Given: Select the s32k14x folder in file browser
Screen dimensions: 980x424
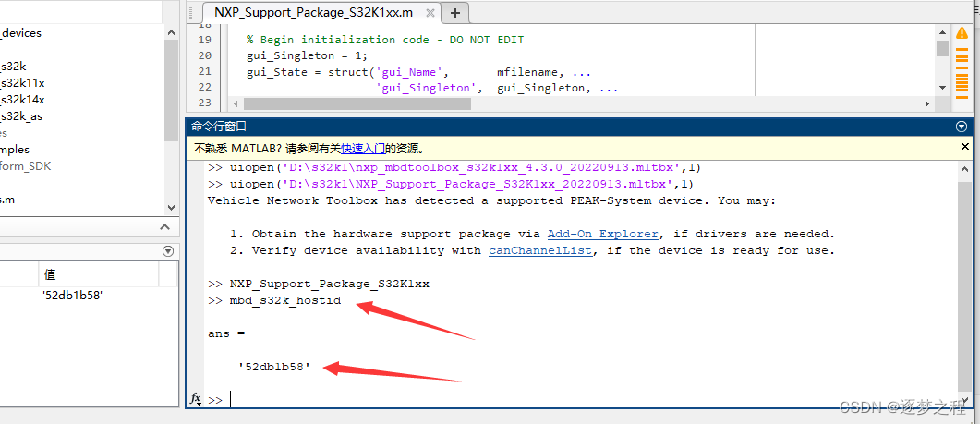Looking at the screenshot, I should (22, 99).
